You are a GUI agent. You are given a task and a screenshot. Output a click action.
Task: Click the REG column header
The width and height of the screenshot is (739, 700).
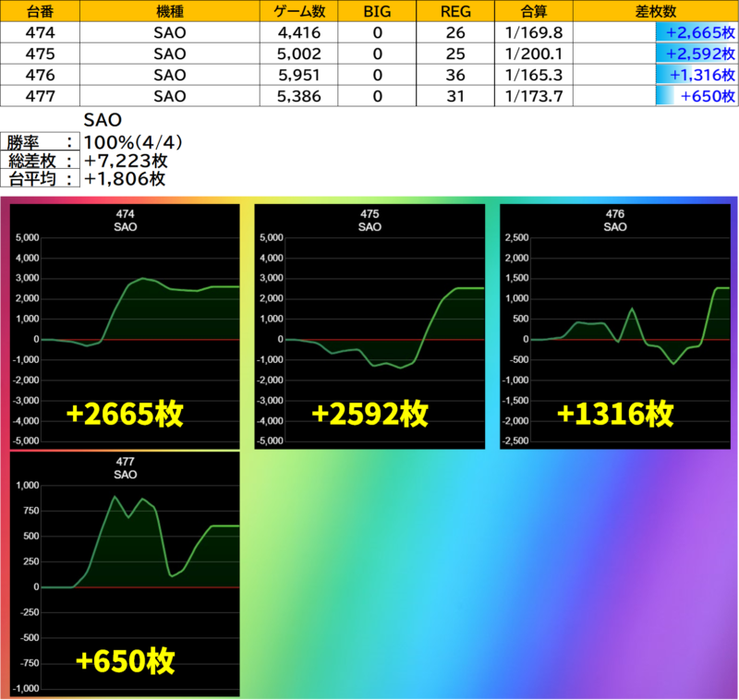coord(455,11)
